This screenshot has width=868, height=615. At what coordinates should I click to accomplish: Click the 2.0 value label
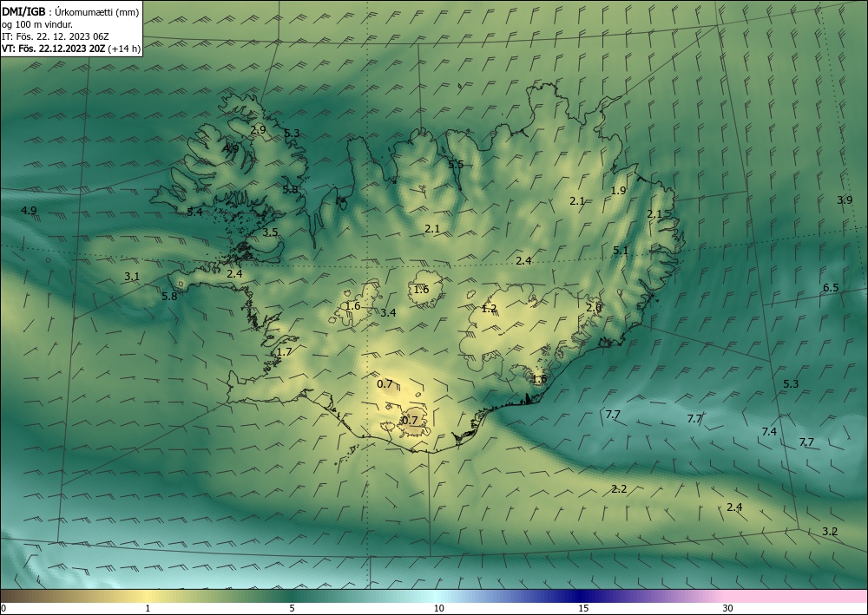point(594,307)
